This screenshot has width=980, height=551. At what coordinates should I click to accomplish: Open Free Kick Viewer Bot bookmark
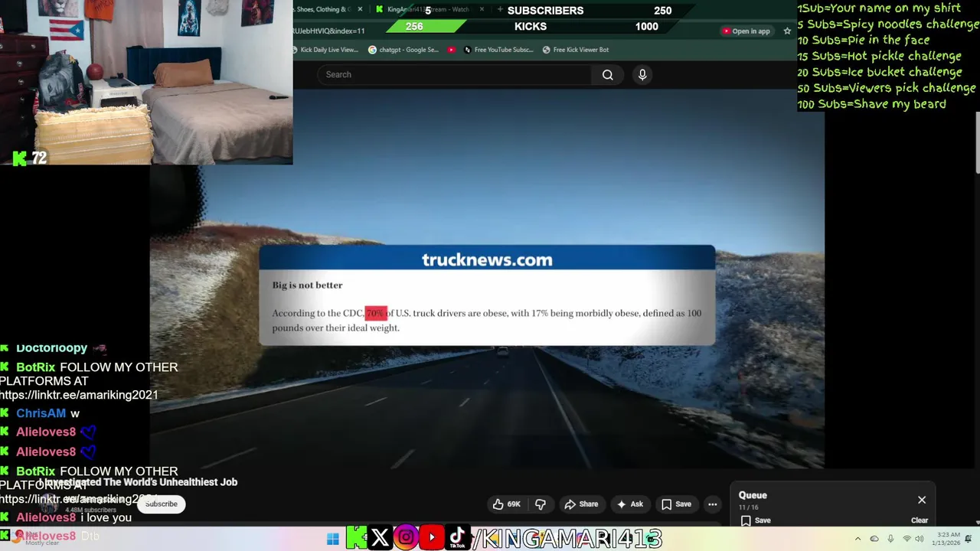pos(576,50)
